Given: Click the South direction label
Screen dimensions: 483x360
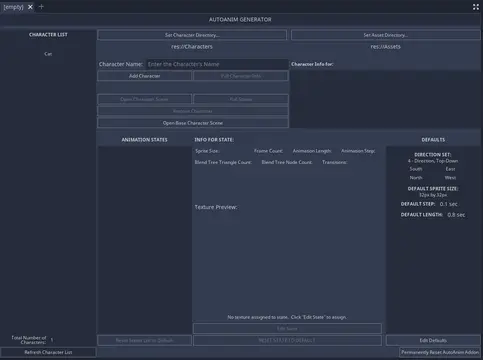Looking at the screenshot, I should point(416,169).
